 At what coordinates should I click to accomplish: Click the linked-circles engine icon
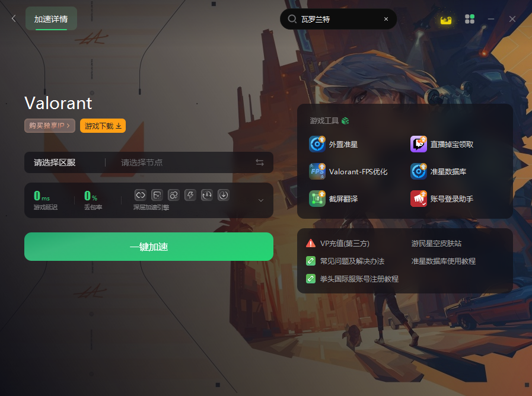[x=173, y=195]
